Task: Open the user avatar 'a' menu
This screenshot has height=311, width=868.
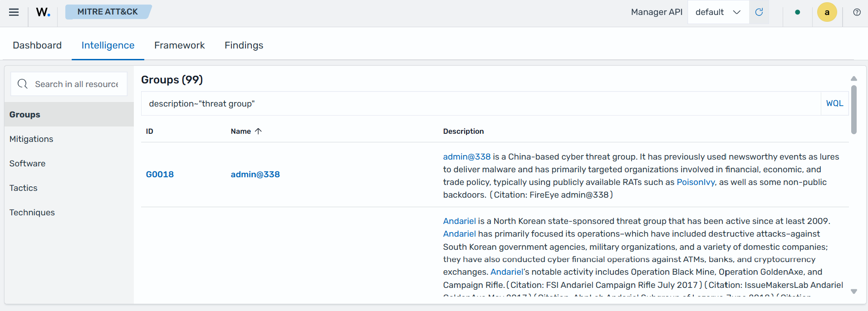Action: coord(827,12)
